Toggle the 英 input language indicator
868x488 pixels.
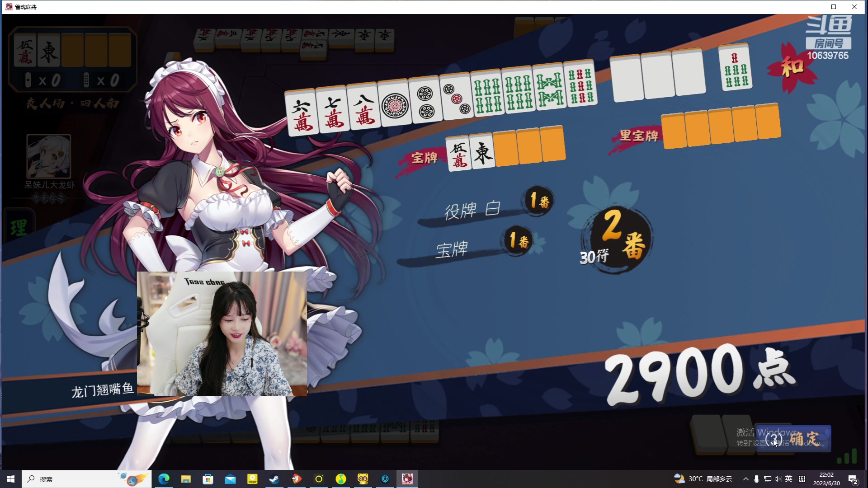[x=789, y=479]
